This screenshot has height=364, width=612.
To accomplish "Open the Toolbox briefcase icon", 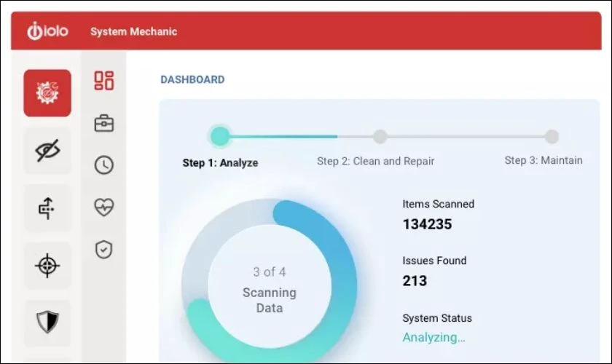I will point(103,123).
